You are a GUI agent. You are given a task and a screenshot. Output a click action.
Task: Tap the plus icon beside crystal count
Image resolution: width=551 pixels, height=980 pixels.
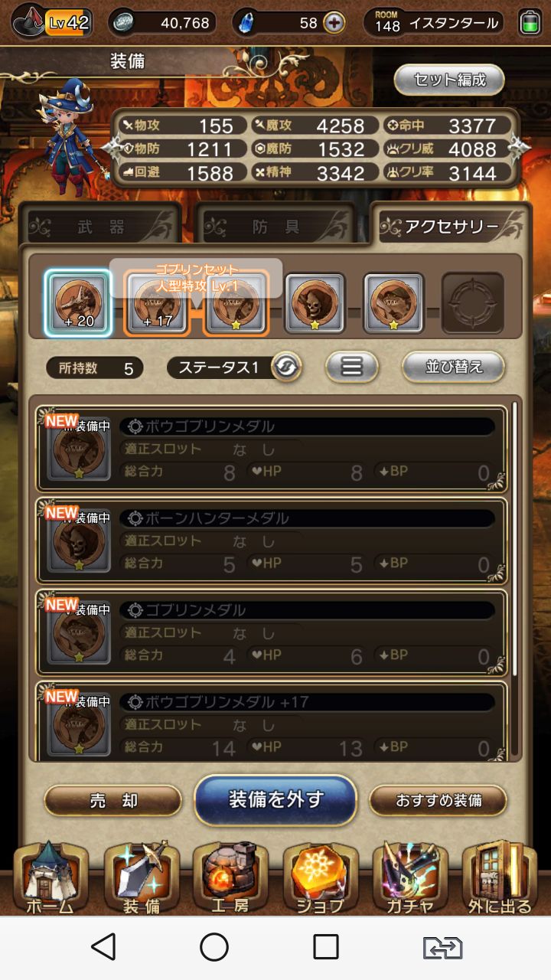334,23
